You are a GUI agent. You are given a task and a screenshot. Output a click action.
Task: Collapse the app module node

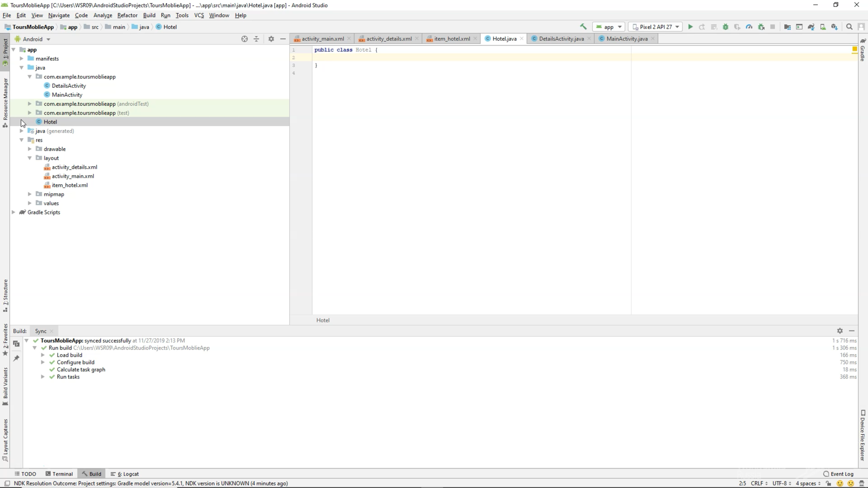[14, 50]
